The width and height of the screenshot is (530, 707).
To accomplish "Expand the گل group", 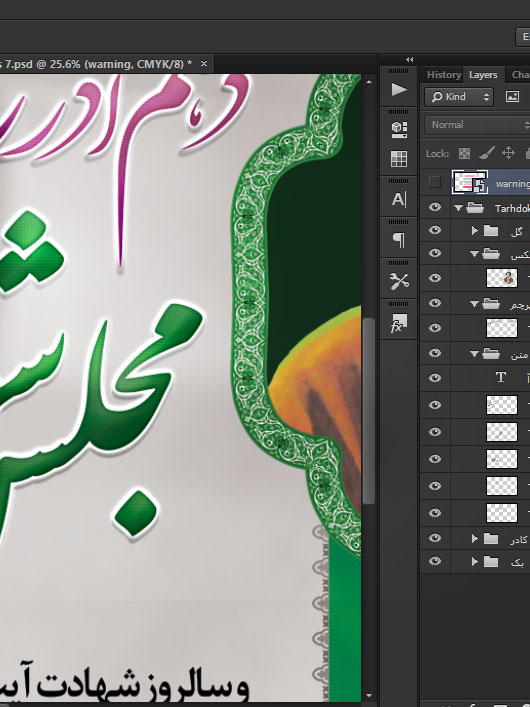I will [475, 230].
